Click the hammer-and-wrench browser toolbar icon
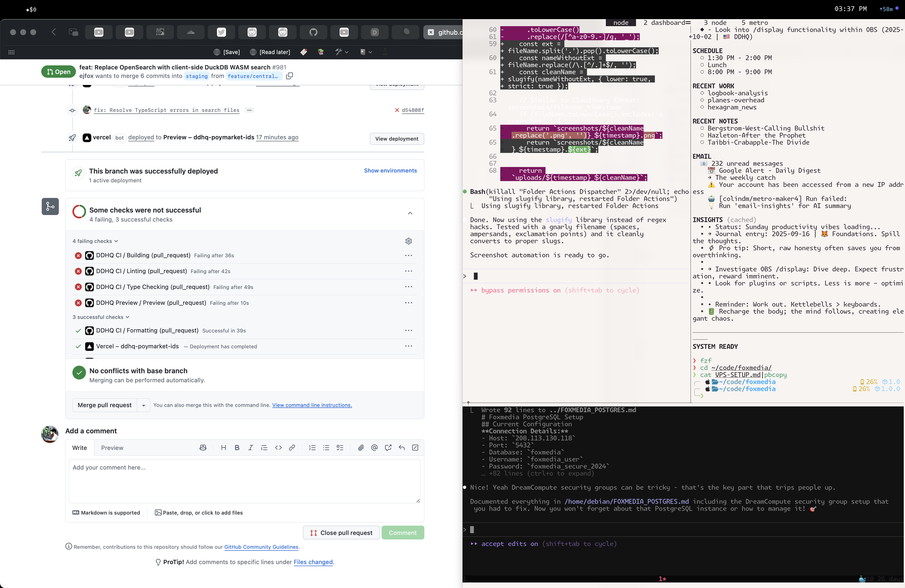Viewport: 905px width, 588px height. 339,52
